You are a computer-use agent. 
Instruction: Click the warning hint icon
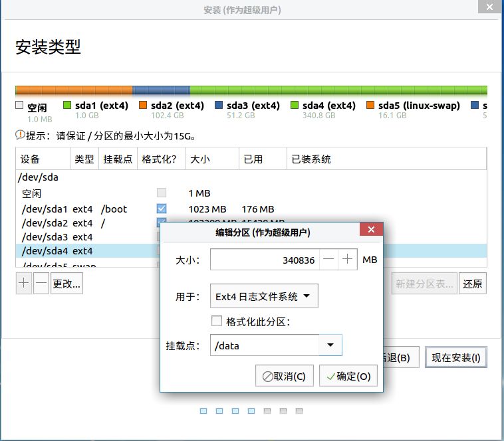20,135
